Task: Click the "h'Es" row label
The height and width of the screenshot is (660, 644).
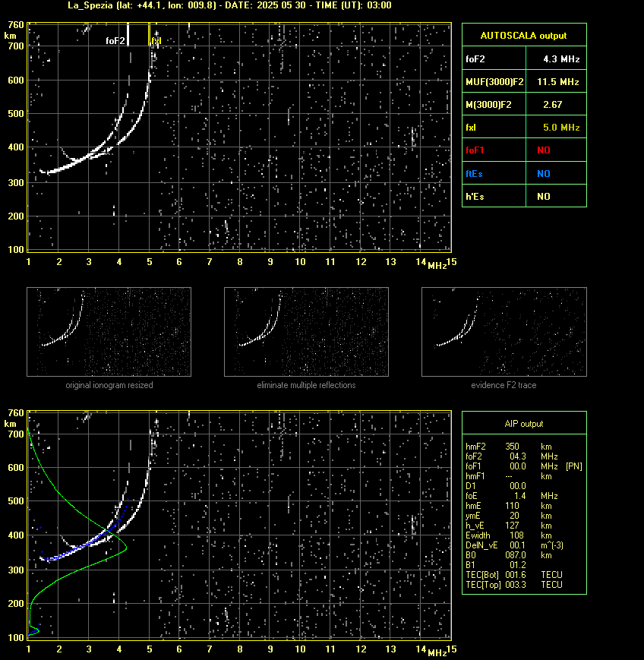Action: point(475,196)
